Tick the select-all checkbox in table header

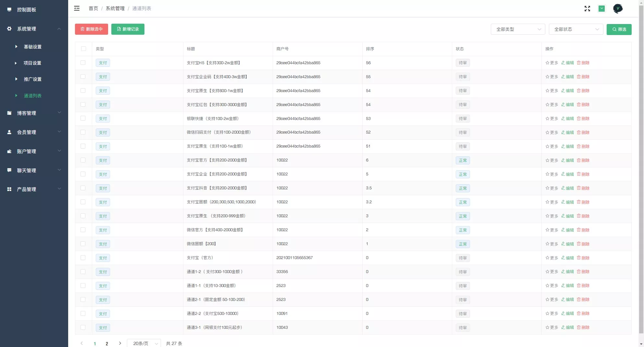coord(83,49)
